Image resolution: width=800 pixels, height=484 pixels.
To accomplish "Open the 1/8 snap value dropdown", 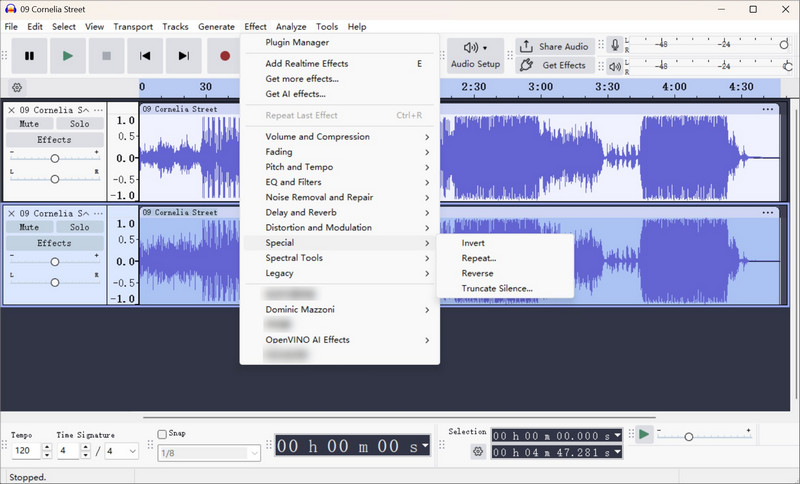I will pos(209,452).
